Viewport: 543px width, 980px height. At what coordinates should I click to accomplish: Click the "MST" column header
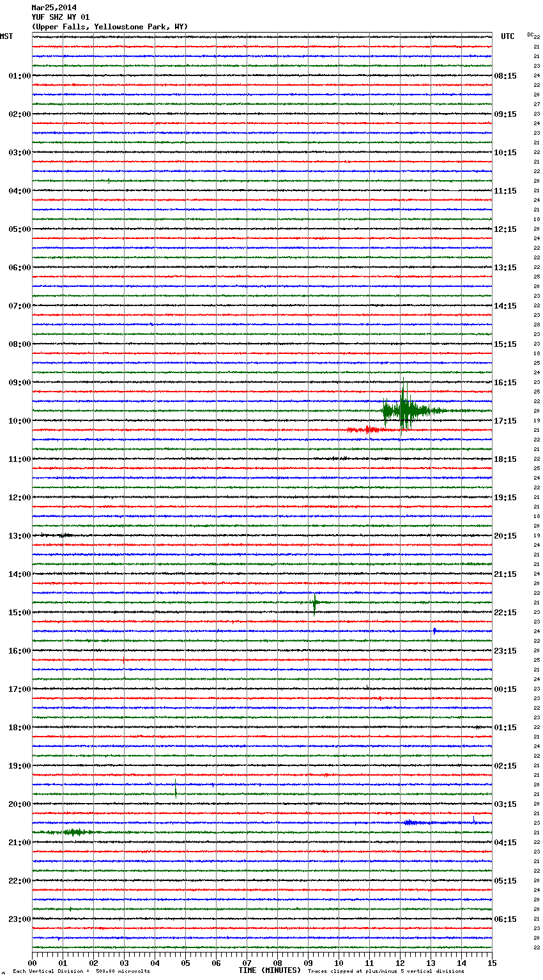[6, 36]
